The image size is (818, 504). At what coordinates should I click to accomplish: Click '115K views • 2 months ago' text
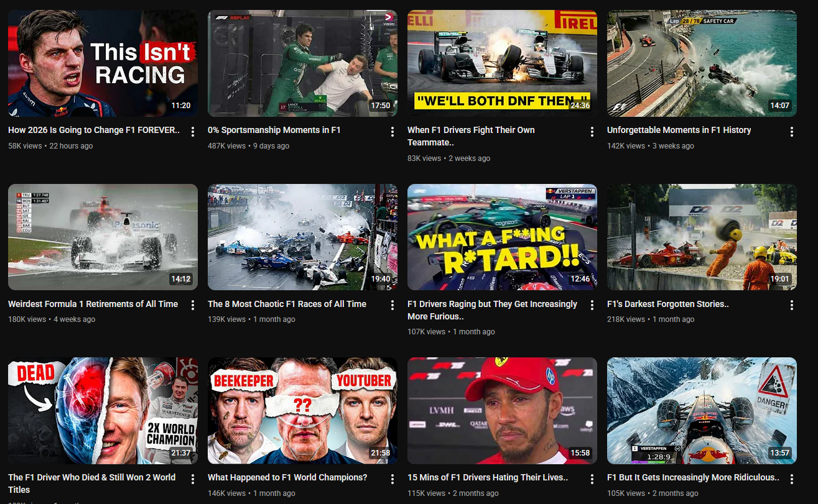pyautogui.click(x=453, y=493)
